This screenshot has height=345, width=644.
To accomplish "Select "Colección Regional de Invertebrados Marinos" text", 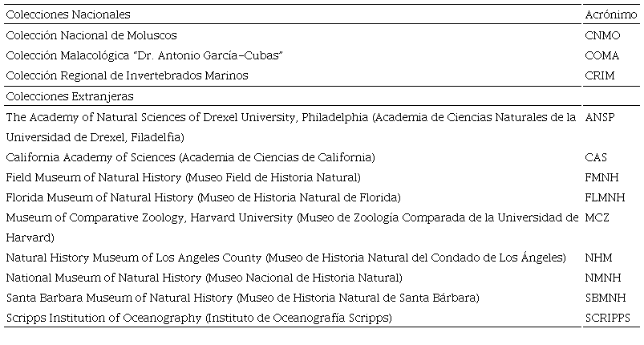I will tap(127, 75).
